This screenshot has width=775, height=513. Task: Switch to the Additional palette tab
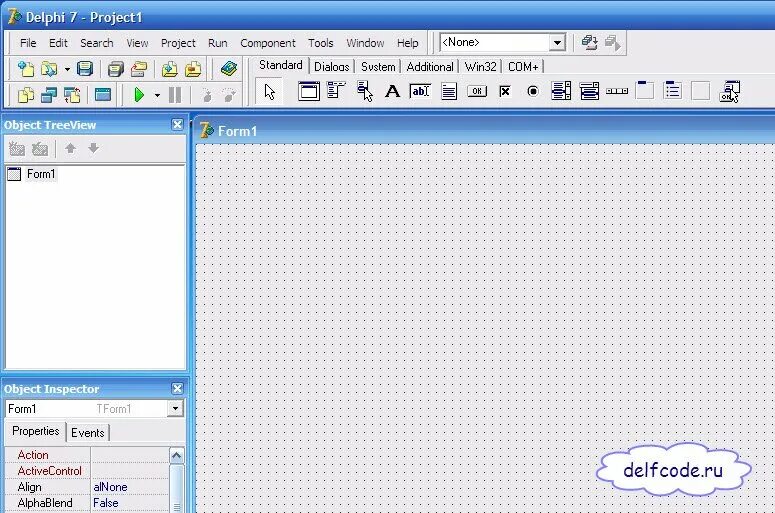tap(430, 67)
